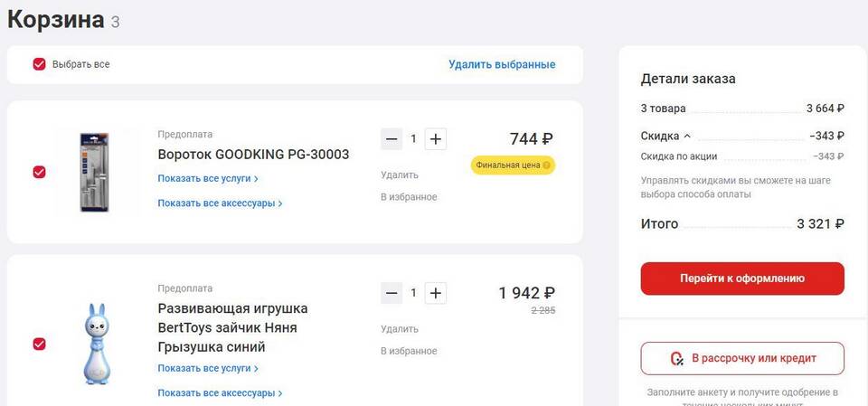
Task: Click 'Удалить выбранные' link
Action: pyautogui.click(x=502, y=64)
